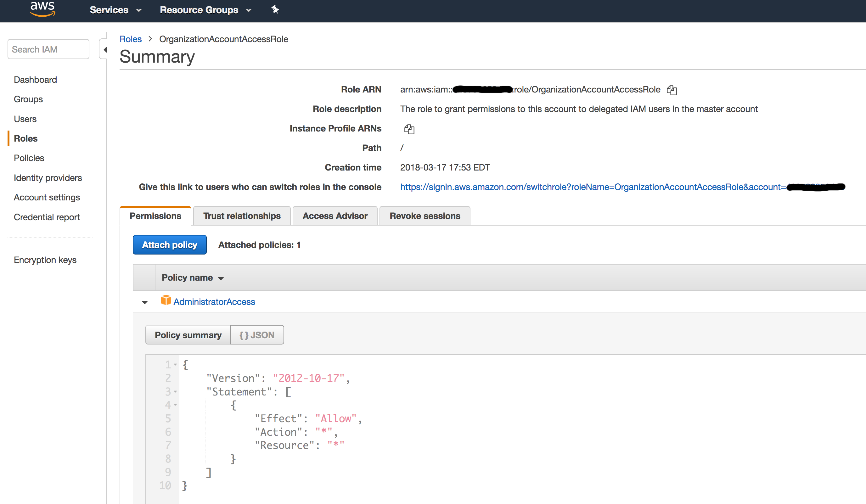Collapse the sidebar with the arrow handle
866x504 pixels.
[105, 50]
